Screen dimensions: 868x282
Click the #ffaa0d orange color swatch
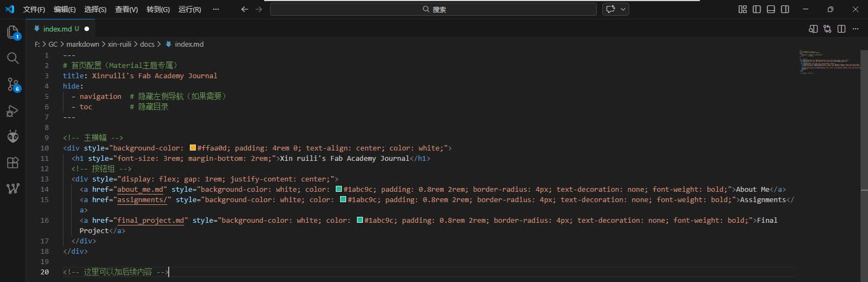193,148
